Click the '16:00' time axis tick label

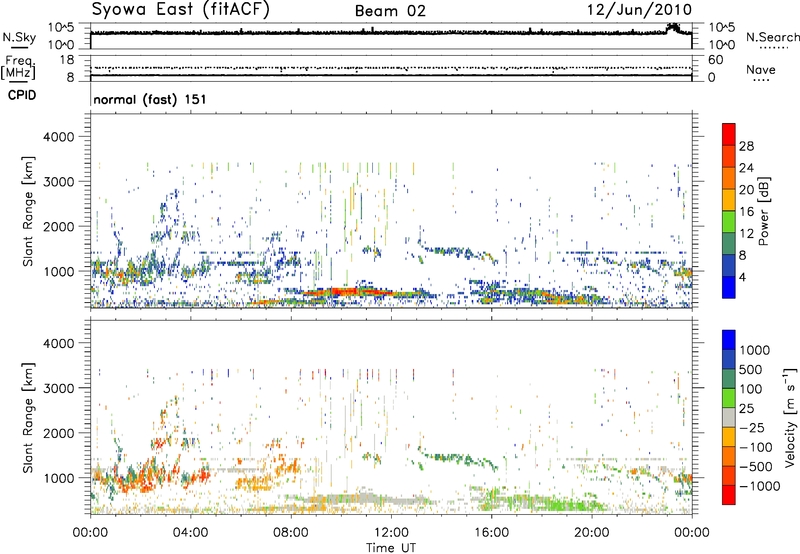(x=491, y=533)
